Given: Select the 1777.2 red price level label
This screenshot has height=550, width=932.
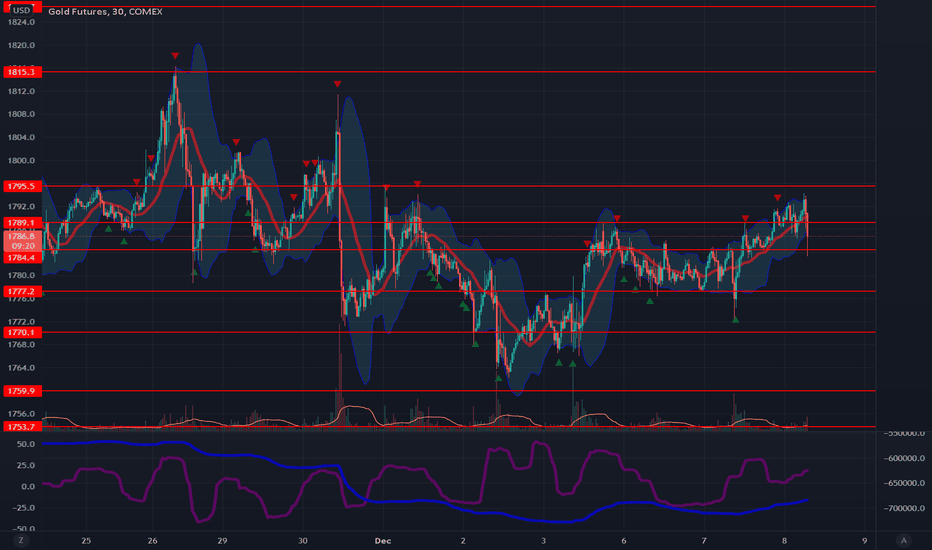Looking at the screenshot, I should pyautogui.click(x=23, y=291).
